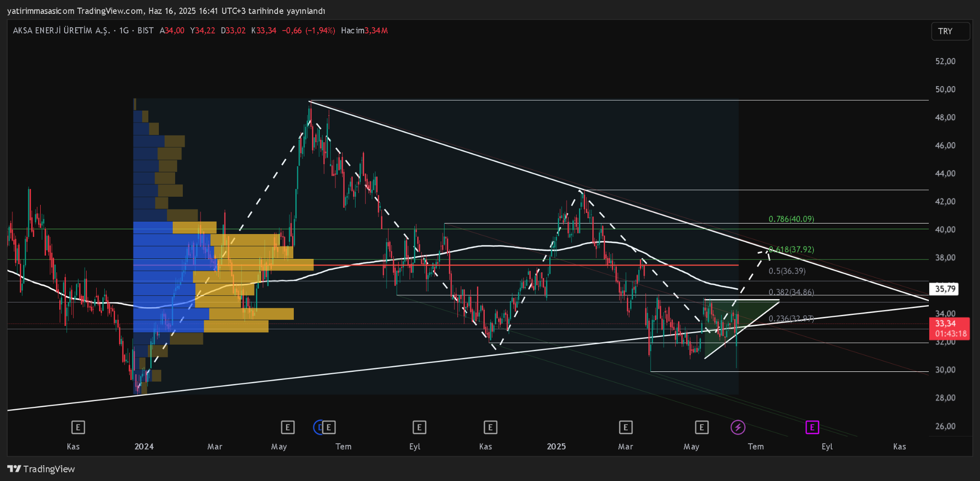Click the TradingView.com publication header text
Screen dimensions: 980x481
(166, 11)
